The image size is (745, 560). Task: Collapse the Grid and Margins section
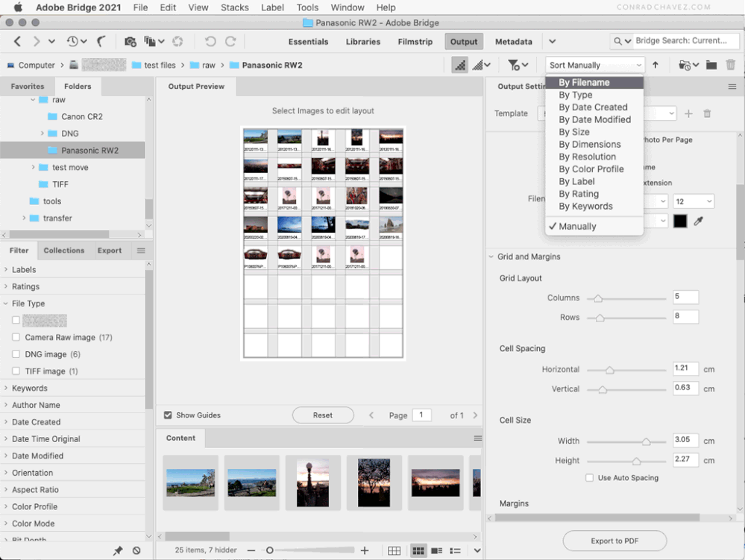(x=491, y=257)
